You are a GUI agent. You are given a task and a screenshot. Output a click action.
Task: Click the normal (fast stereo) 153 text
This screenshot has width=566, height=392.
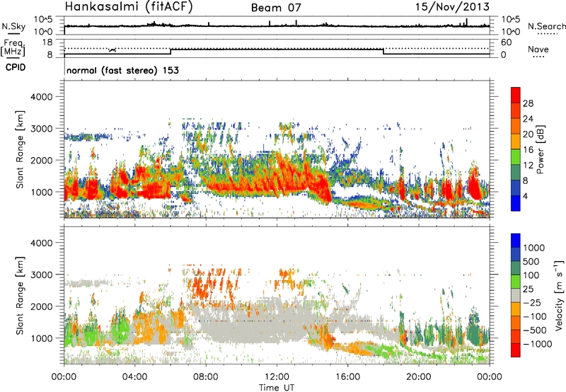(122, 70)
